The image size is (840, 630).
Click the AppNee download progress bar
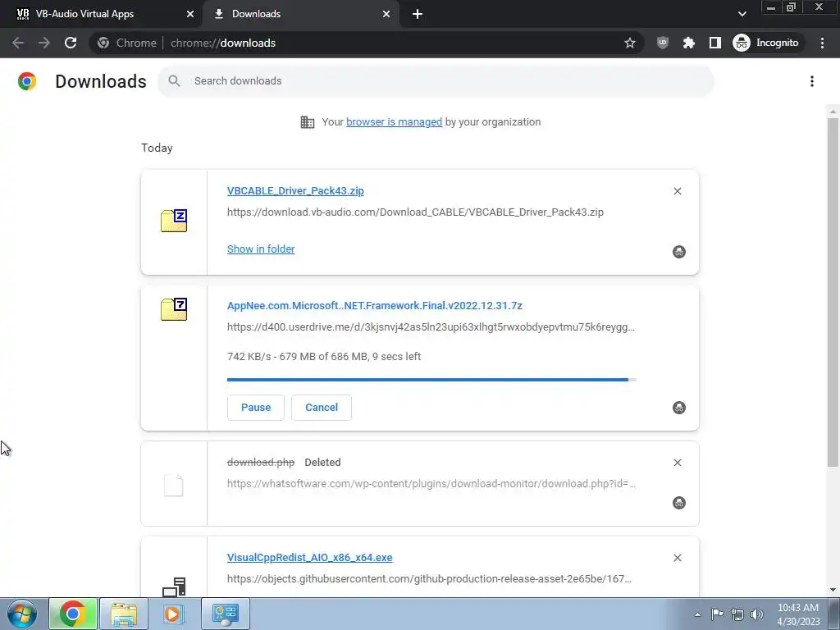point(431,380)
